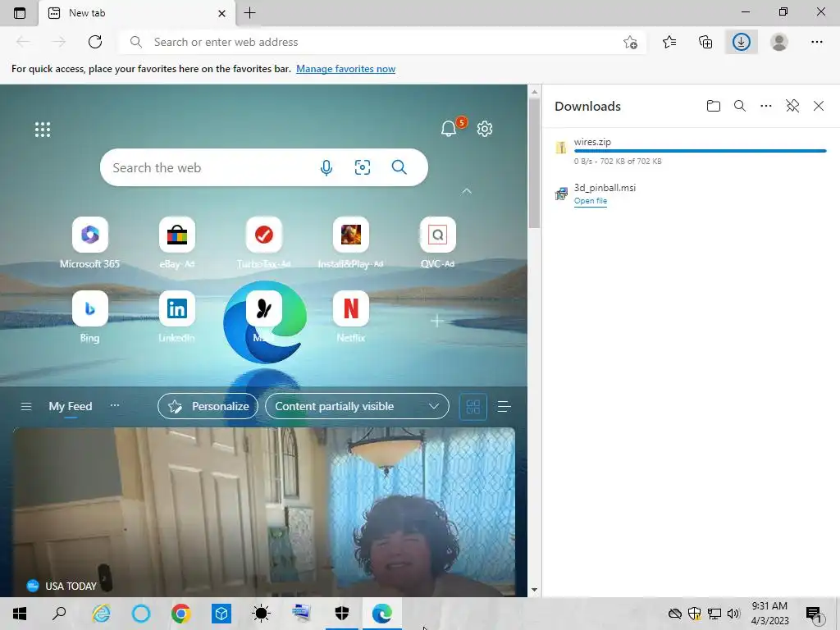Click the browser Forward arrow
Screen dimensions: 840x630
(59, 42)
